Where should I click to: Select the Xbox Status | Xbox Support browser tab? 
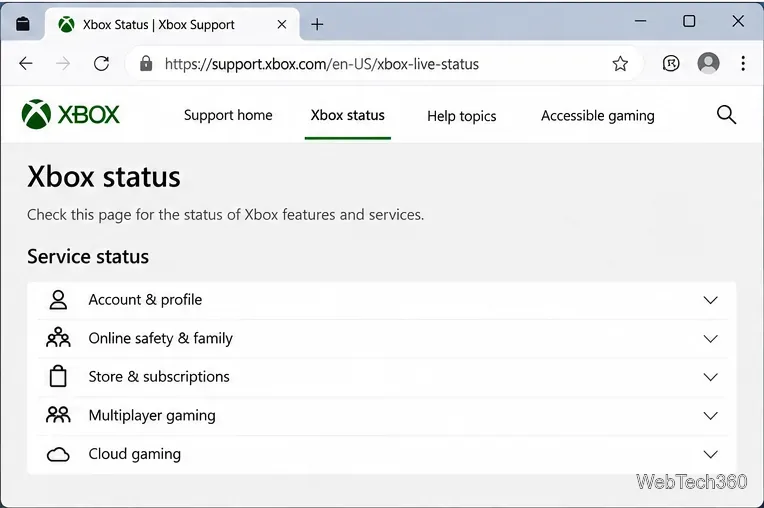coord(173,24)
